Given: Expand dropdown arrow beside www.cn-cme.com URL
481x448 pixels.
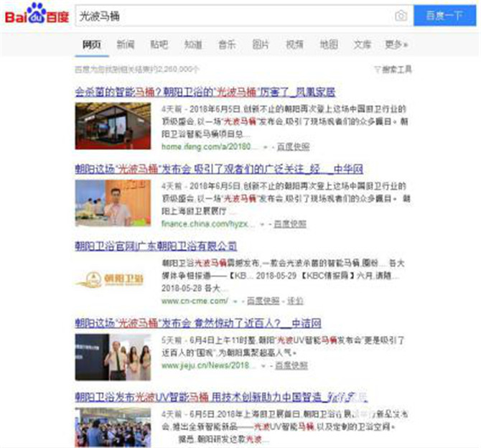Looking at the screenshot, I should click(235, 302).
